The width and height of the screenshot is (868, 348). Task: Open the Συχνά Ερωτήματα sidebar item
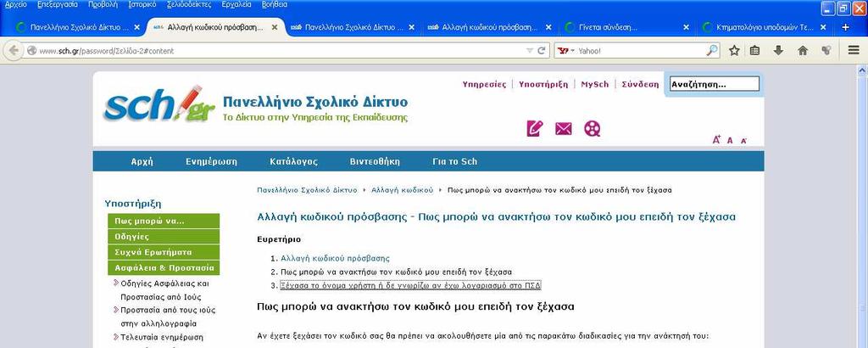164,252
